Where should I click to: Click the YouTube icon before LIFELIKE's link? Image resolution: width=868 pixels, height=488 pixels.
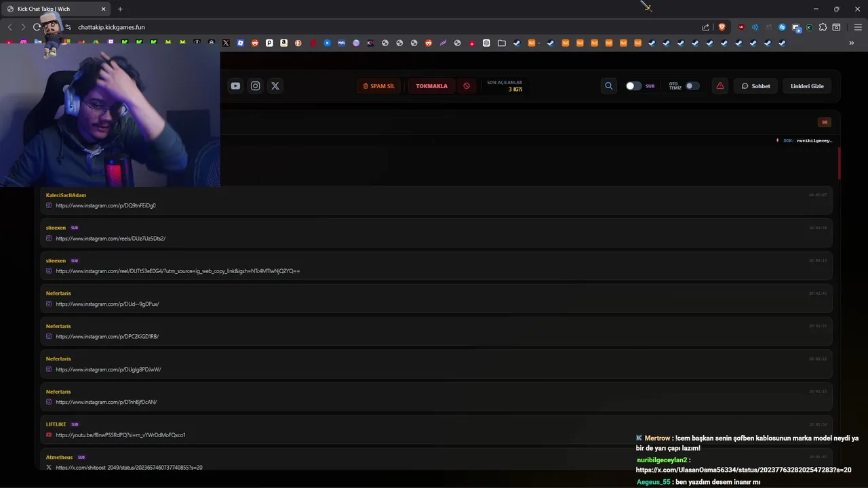(49, 435)
